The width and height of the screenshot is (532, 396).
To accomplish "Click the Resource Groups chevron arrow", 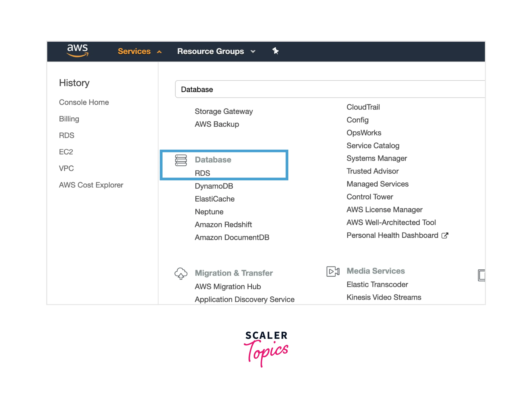I will coord(253,52).
